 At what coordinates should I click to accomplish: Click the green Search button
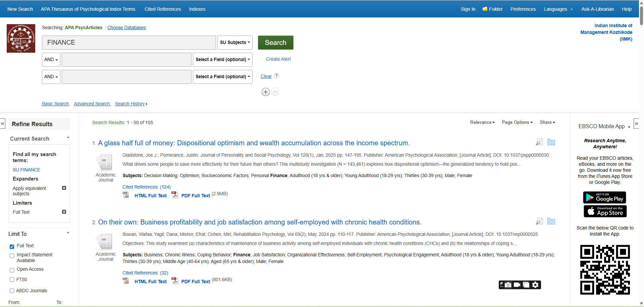click(275, 43)
